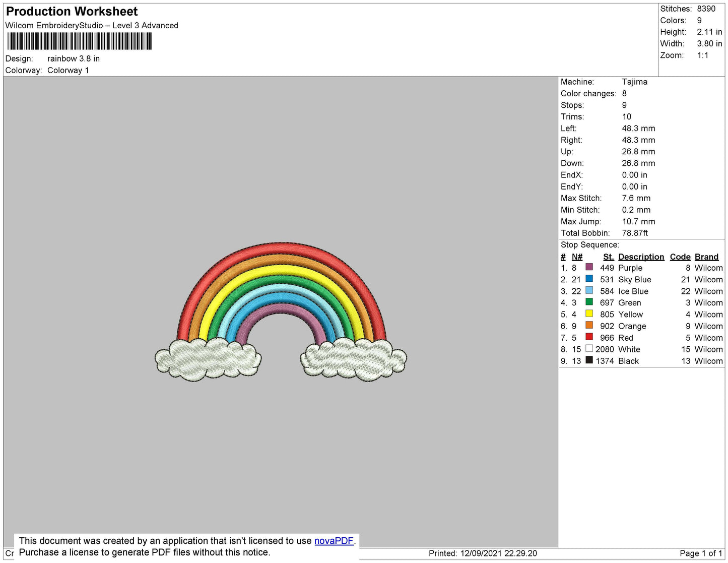Click the Trims value 10
728x563 pixels.
click(627, 116)
